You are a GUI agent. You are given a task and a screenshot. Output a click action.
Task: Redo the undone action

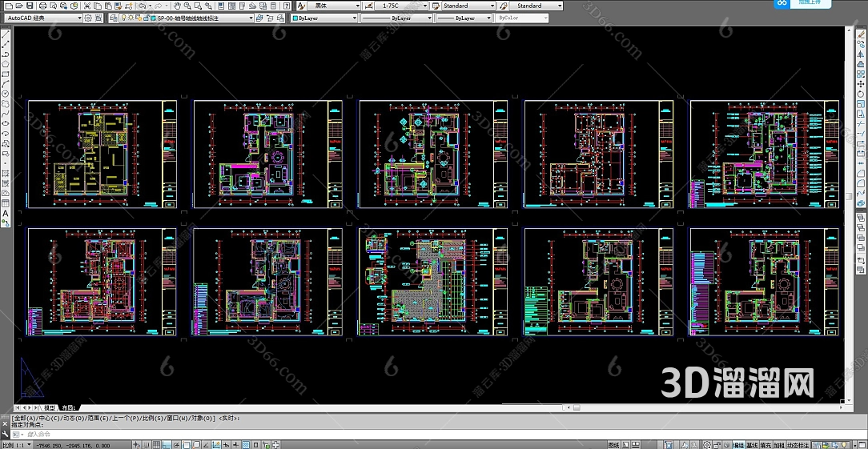click(159, 6)
